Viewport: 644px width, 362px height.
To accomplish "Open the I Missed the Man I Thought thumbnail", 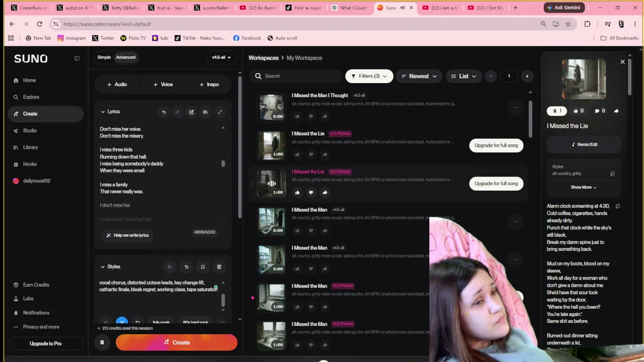I will 272,107.
